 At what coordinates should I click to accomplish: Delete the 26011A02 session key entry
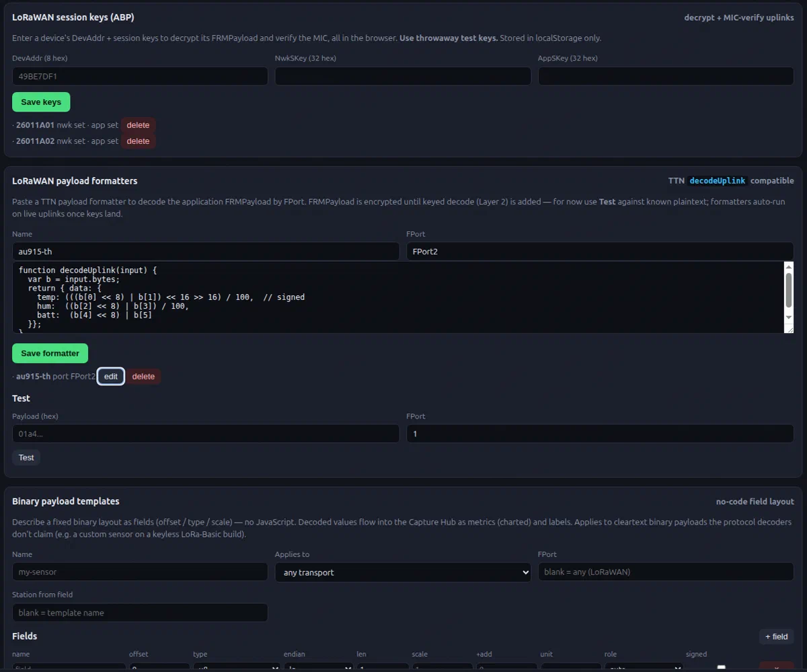[x=138, y=141]
